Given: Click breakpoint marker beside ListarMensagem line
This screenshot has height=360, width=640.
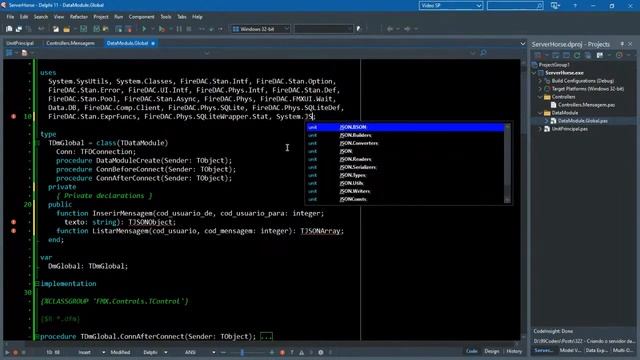Looking at the screenshot, I should click(13, 231).
